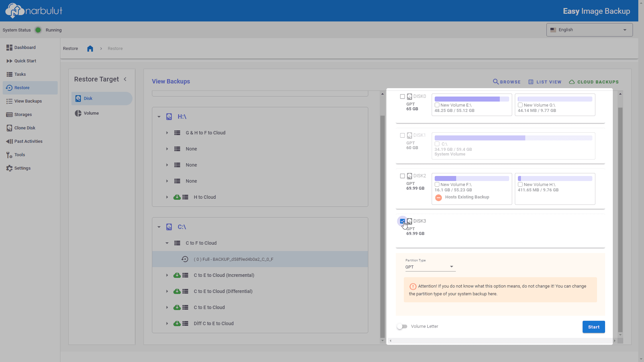Image resolution: width=644 pixels, height=362 pixels.
Task: Click the View Backups list icon
Action: click(x=9, y=101)
